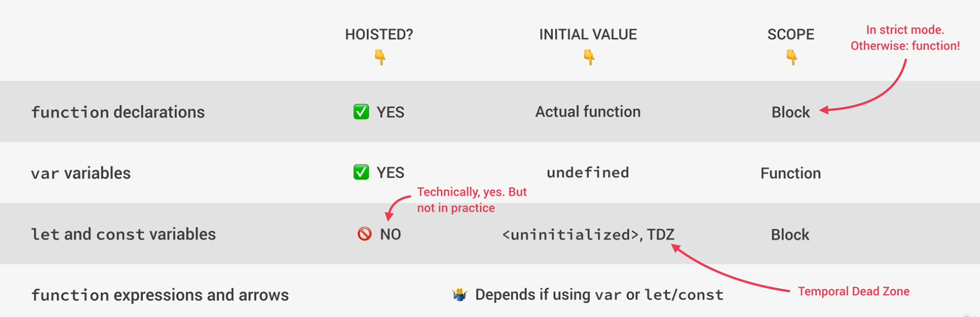Click the undefined initial value cell

(588, 172)
